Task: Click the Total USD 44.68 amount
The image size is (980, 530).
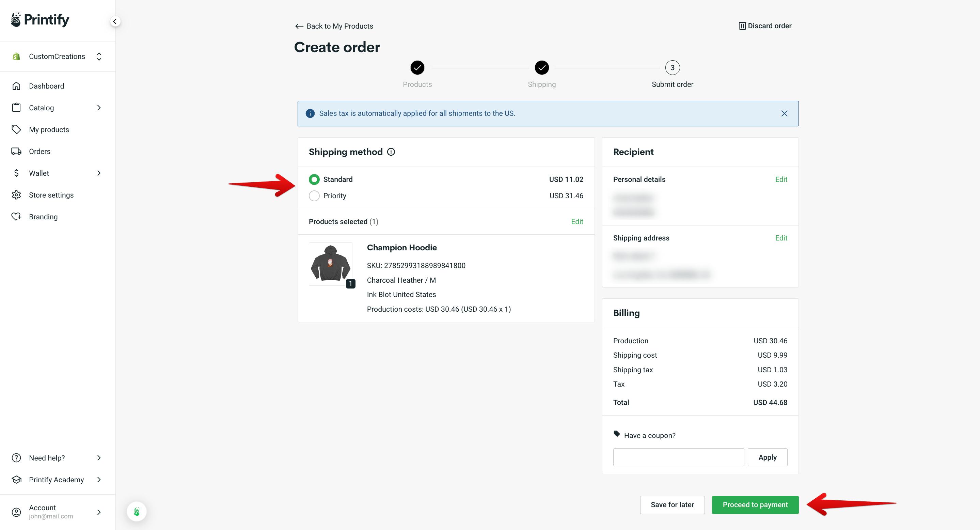Action: (x=770, y=402)
